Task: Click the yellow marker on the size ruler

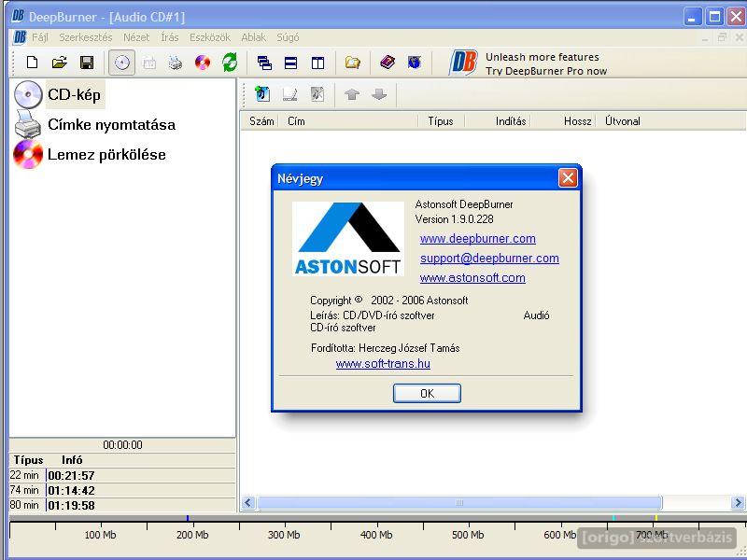Action: 656,518
